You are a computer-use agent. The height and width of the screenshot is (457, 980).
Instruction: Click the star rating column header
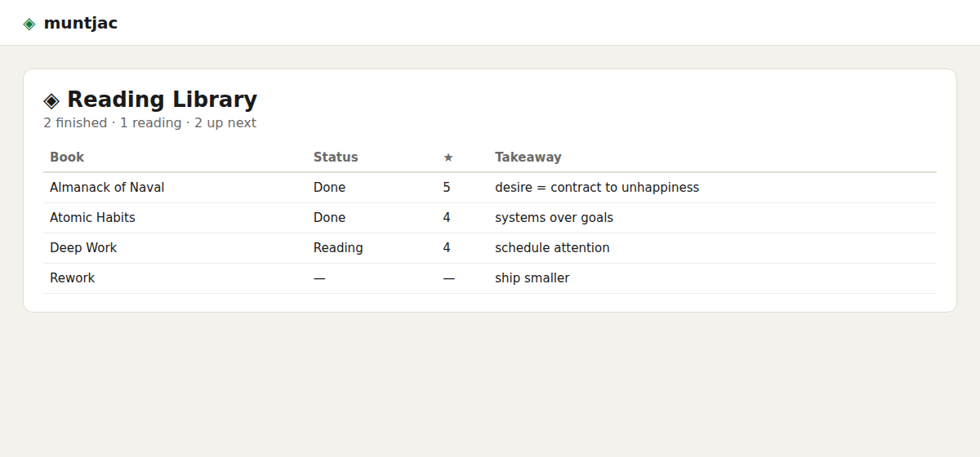[448, 158]
